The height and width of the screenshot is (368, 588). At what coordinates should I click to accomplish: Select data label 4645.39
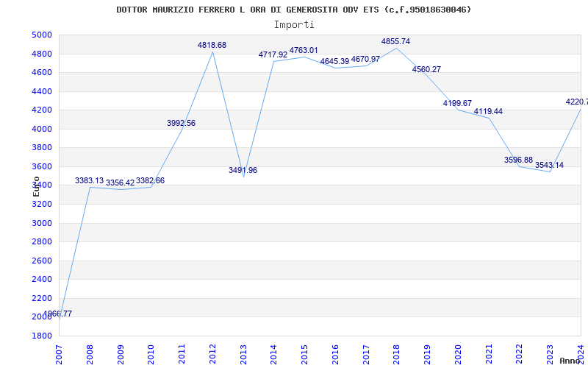[334, 61]
